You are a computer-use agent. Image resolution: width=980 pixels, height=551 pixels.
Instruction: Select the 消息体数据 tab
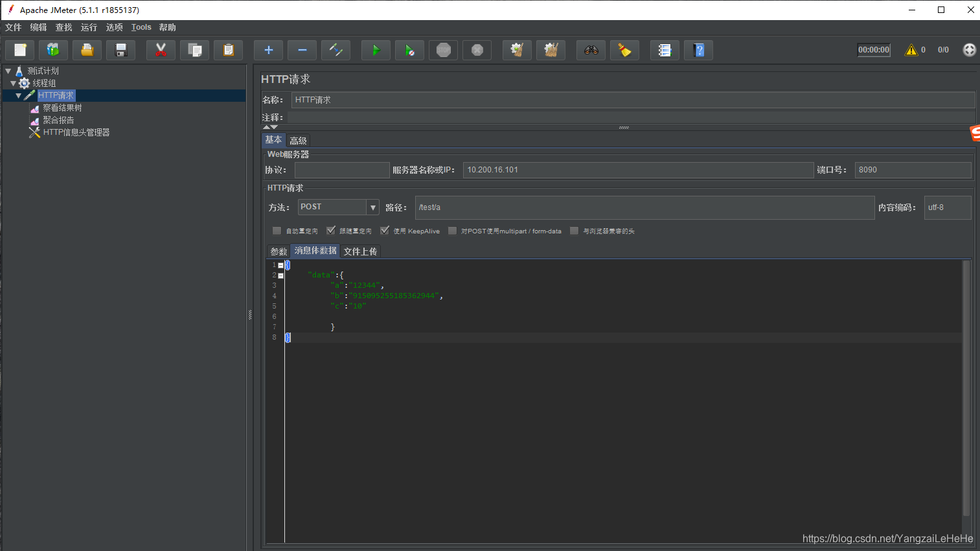click(315, 251)
